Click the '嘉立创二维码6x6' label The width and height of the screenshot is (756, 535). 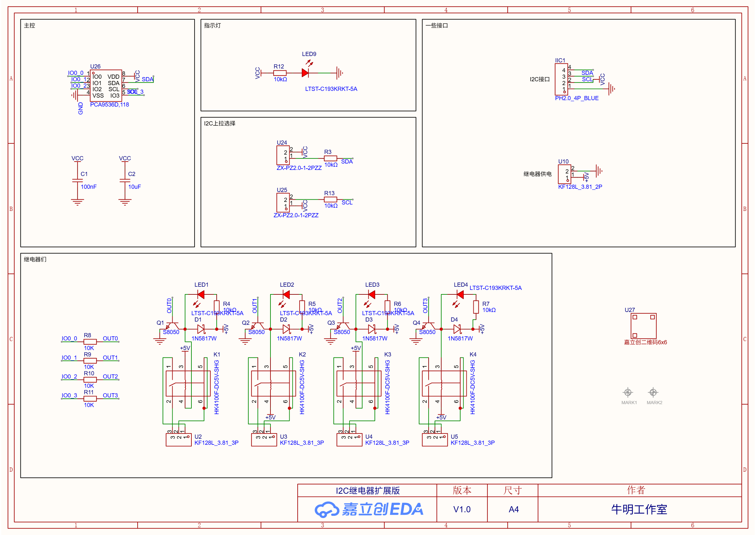point(645,342)
